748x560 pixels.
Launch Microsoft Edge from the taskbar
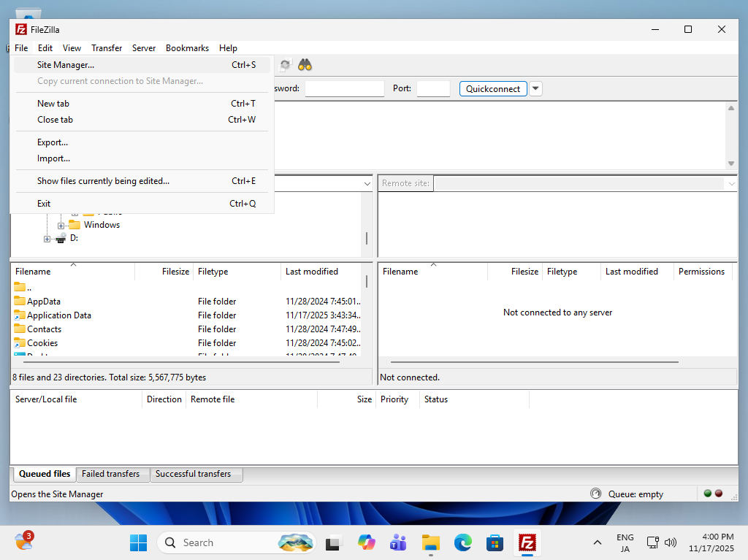point(462,543)
